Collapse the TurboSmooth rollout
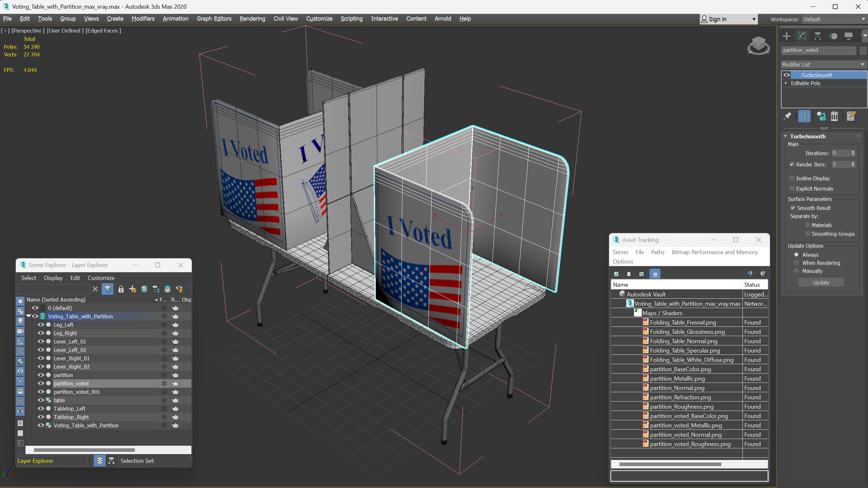This screenshot has height=488, width=868. click(x=785, y=136)
